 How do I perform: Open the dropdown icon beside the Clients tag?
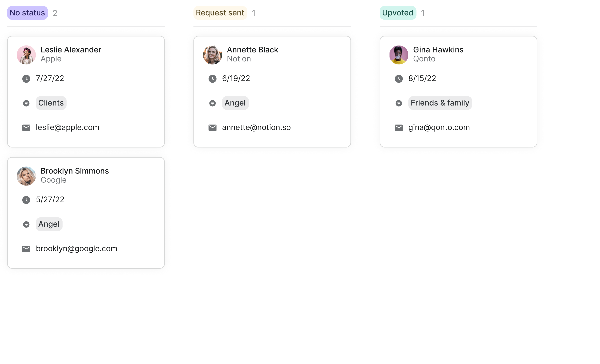click(x=26, y=103)
